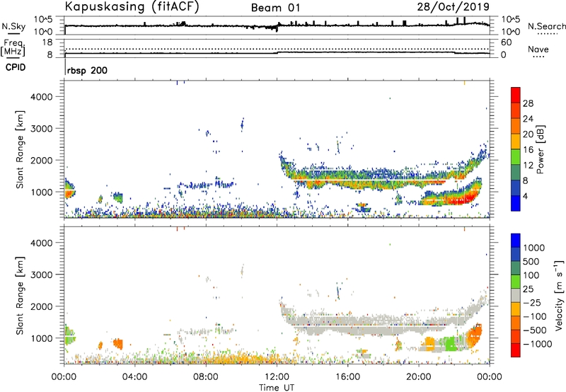The height and width of the screenshot is (392, 566).
Task: Select the 'Beam 01' header label
Action: click(275, 8)
